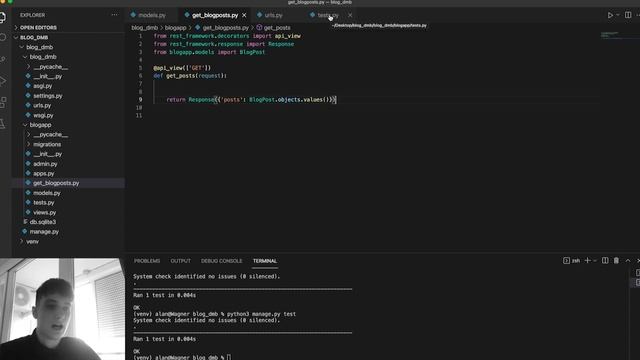The image size is (640, 360).
Task: Switch to urls.py editor tab
Action: (x=273, y=15)
